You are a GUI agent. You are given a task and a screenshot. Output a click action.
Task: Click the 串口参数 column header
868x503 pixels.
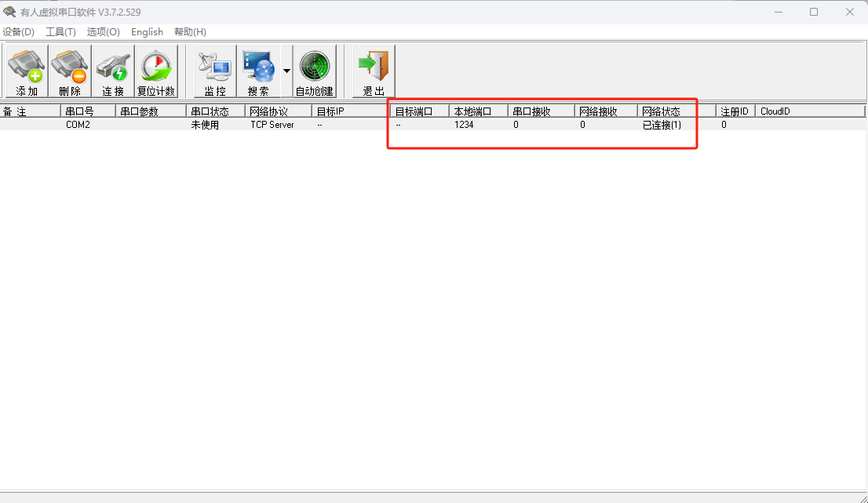[x=151, y=111]
